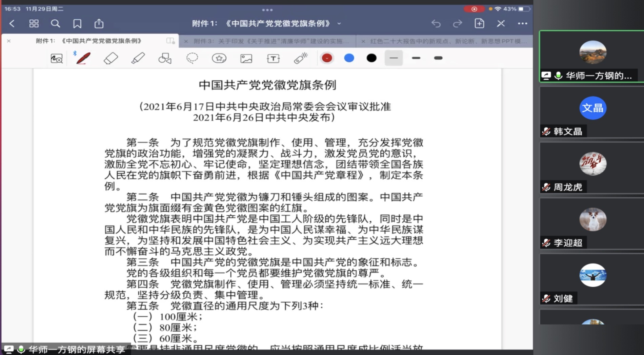Insert an image with picture tool

tap(246, 59)
